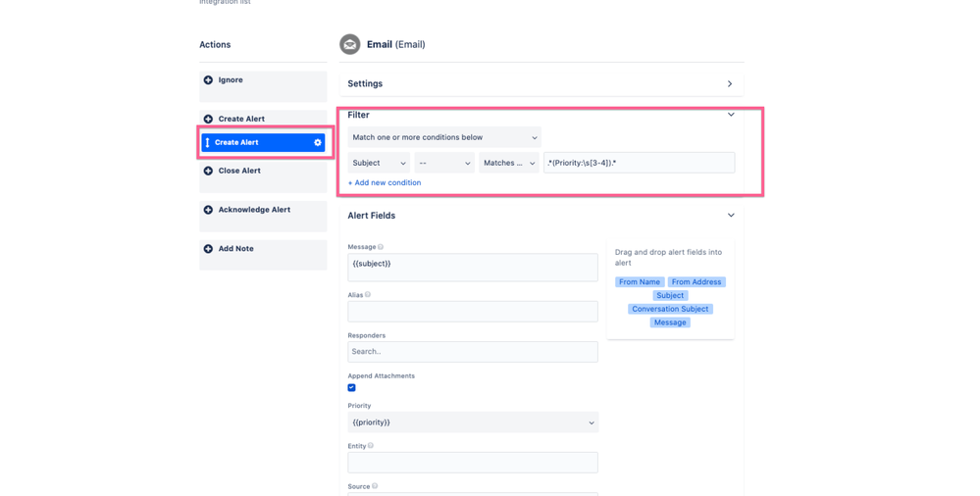Image resolution: width=980 pixels, height=496 pixels.
Task: Open the match conditions dropdown
Action: [x=444, y=137]
